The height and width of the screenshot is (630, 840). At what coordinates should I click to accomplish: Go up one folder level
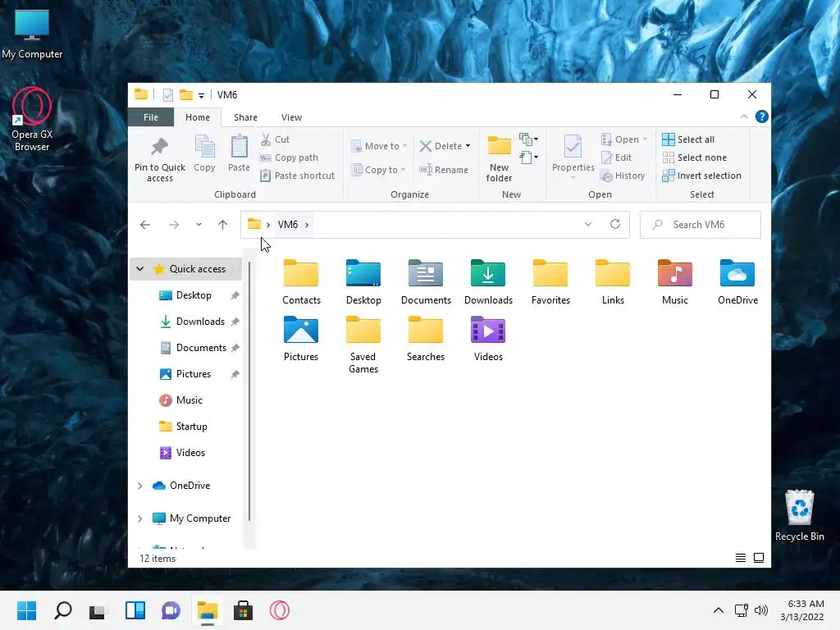click(x=223, y=225)
